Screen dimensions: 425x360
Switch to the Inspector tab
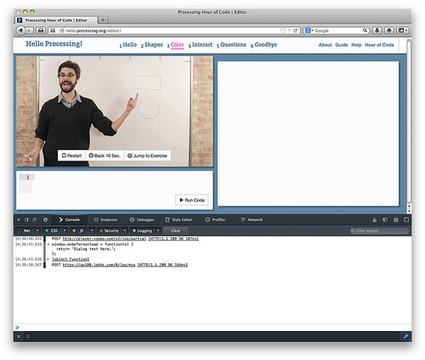point(106,220)
